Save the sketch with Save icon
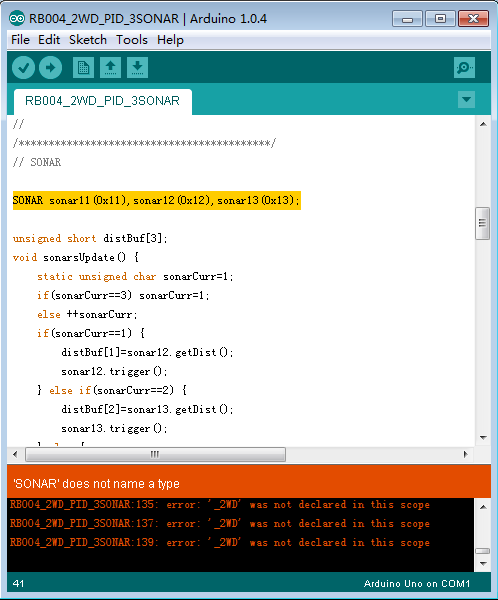This screenshot has height=600, width=498. pos(137,68)
